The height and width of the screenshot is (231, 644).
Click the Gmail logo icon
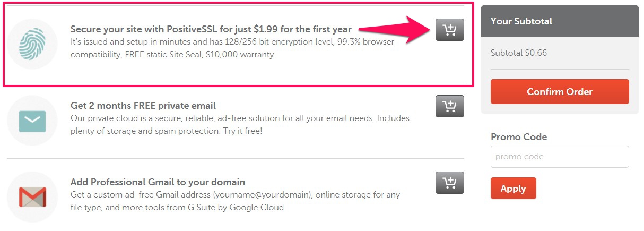pos(32,197)
